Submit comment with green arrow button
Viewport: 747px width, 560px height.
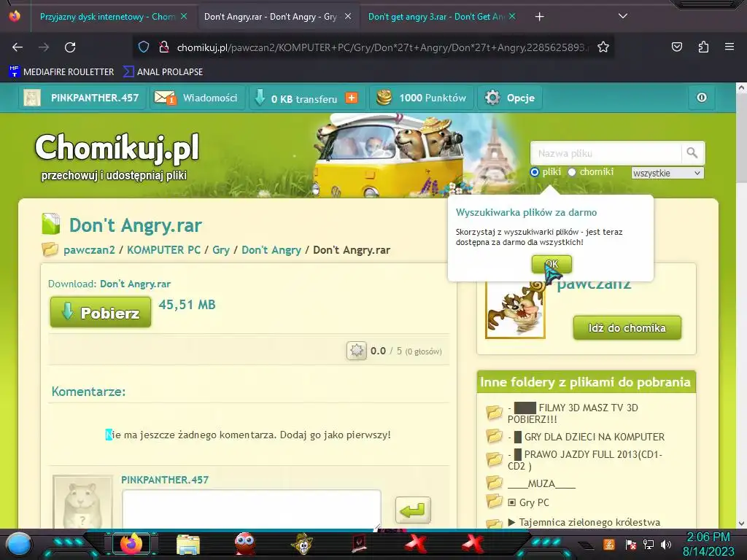[413, 510]
